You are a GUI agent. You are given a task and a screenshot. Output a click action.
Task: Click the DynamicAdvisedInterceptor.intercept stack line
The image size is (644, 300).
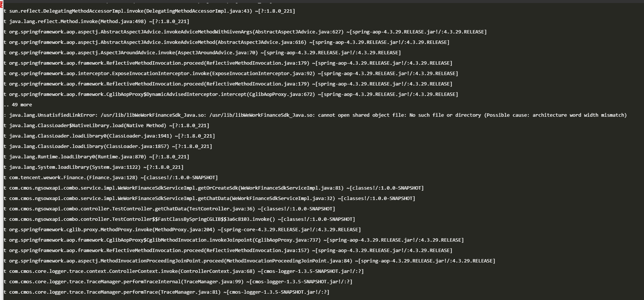click(x=231, y=94)
